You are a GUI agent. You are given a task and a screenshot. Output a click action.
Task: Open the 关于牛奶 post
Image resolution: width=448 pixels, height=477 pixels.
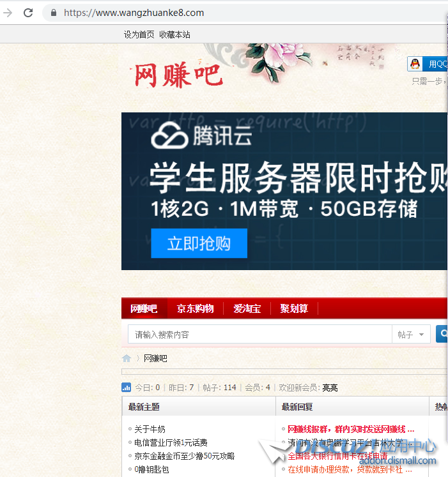pos(150,429)
